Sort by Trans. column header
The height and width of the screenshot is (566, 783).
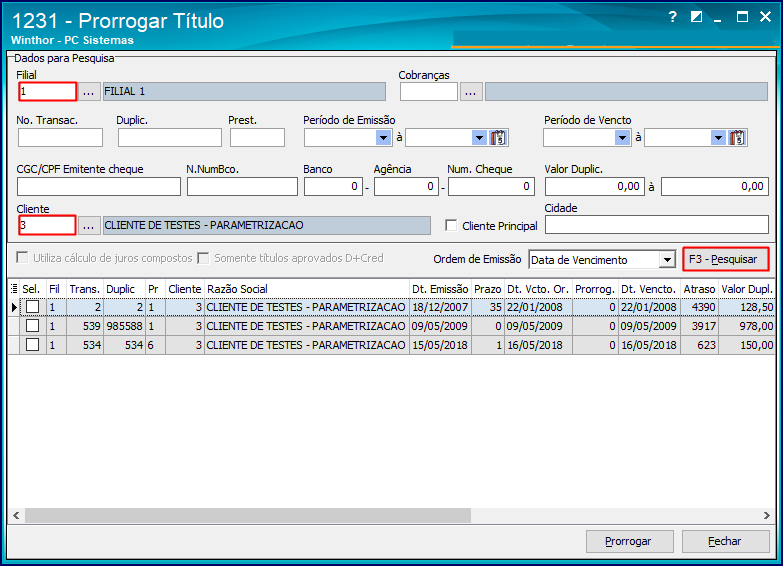click(x=85, y=289)
